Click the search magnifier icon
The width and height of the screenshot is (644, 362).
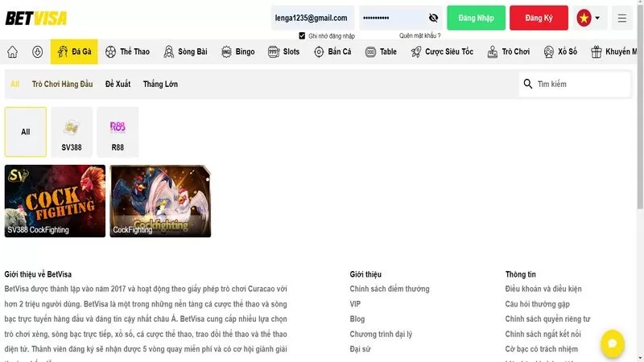(528, 84)
